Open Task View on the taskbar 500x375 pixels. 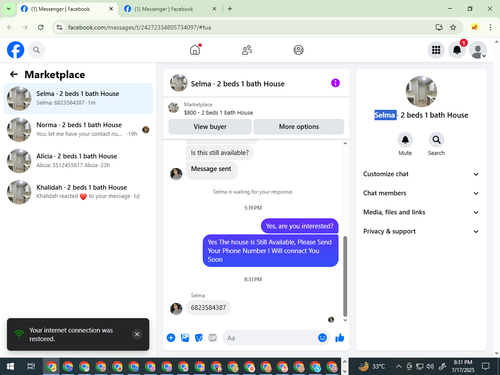(x=31, y=367)
